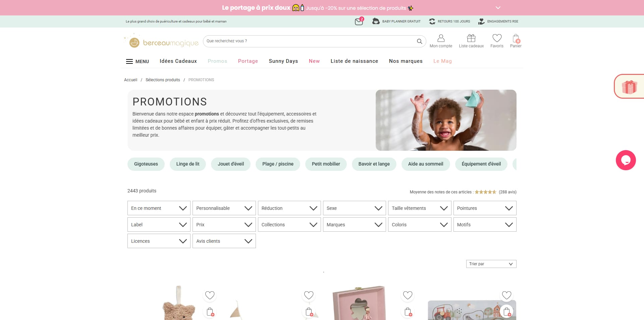Open the mail notifications icon
The width and height of the screenshot is (644, 320).
click(x=359, y=21)
